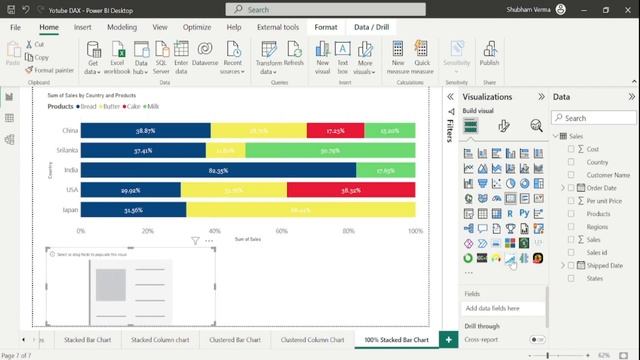Open the Modeling ribbon tab
This screenshot has width=640, height=360.
click(122, 27)
